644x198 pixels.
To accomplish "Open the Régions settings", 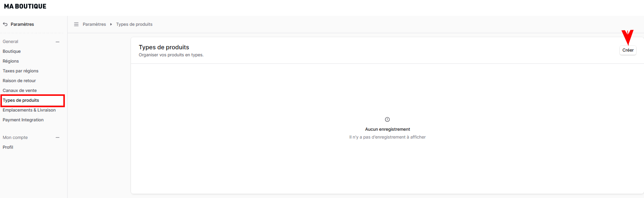I will [11, 61].
